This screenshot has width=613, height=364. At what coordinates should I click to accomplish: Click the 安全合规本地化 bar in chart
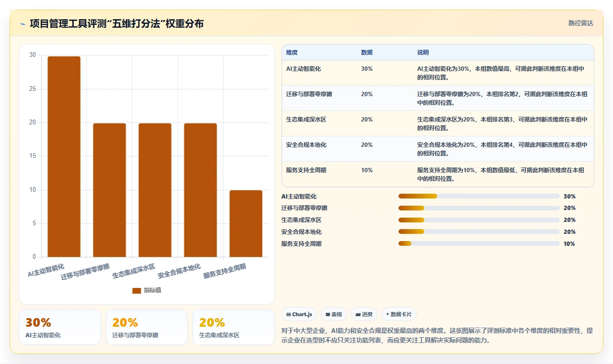pos(201,190)
